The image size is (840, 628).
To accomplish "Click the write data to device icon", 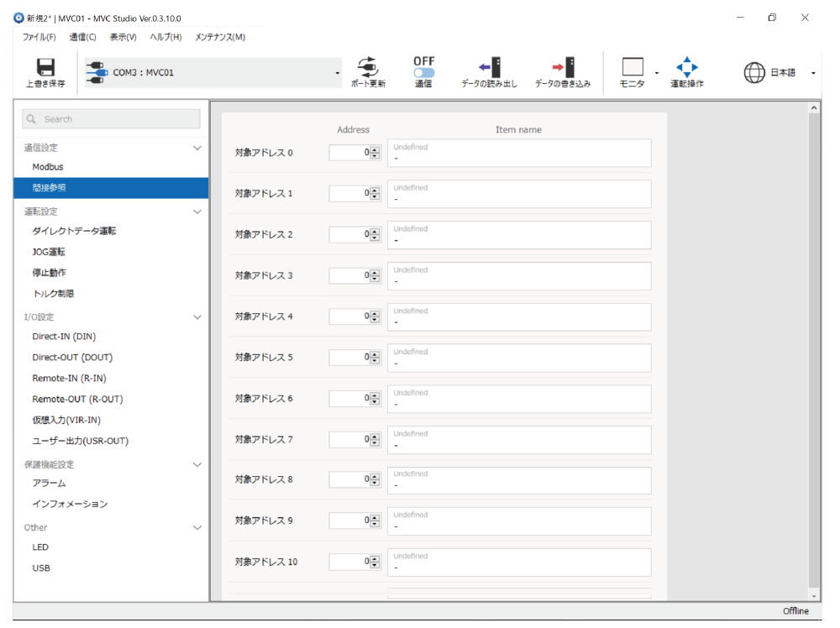I will coord(563,67).
